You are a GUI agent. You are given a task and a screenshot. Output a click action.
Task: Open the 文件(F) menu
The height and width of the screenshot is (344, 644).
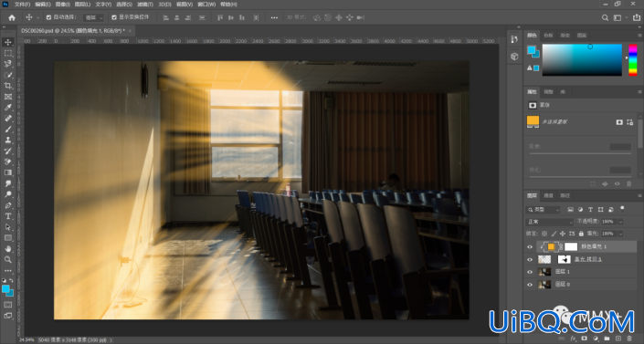[x=22, y=4]
